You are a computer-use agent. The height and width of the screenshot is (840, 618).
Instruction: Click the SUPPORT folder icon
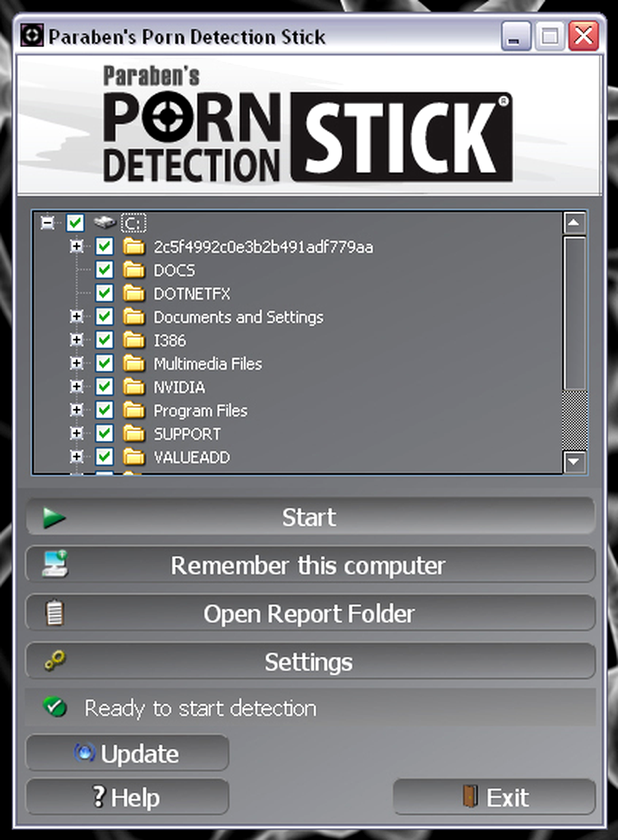[x=133, y=434]
